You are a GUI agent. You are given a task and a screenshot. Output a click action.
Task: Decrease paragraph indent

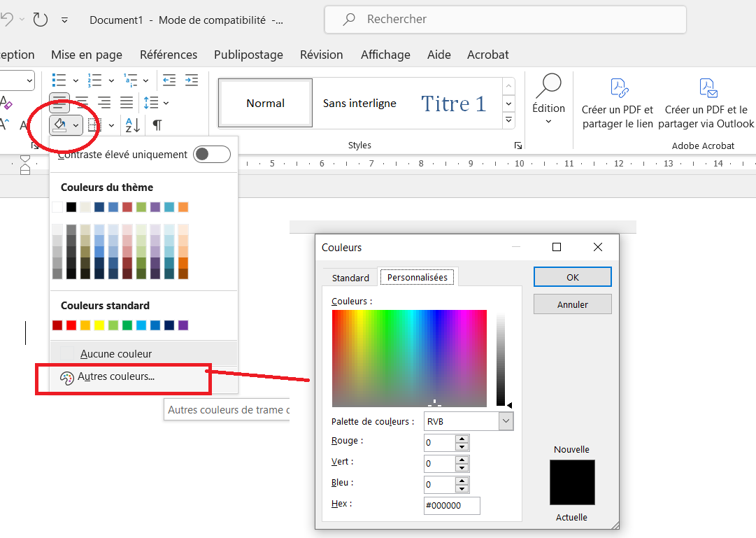click(169, 80)
